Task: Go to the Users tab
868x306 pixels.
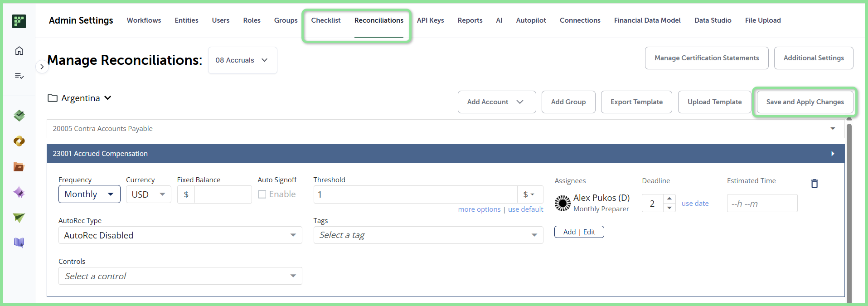Action: pyautogui.click(x=221, y=20)
